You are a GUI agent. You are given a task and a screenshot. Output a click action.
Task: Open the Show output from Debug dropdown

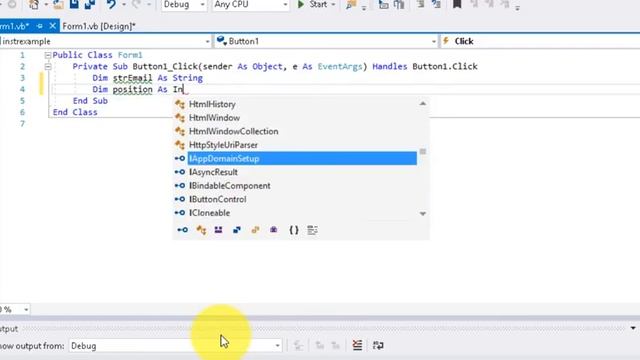176,346
